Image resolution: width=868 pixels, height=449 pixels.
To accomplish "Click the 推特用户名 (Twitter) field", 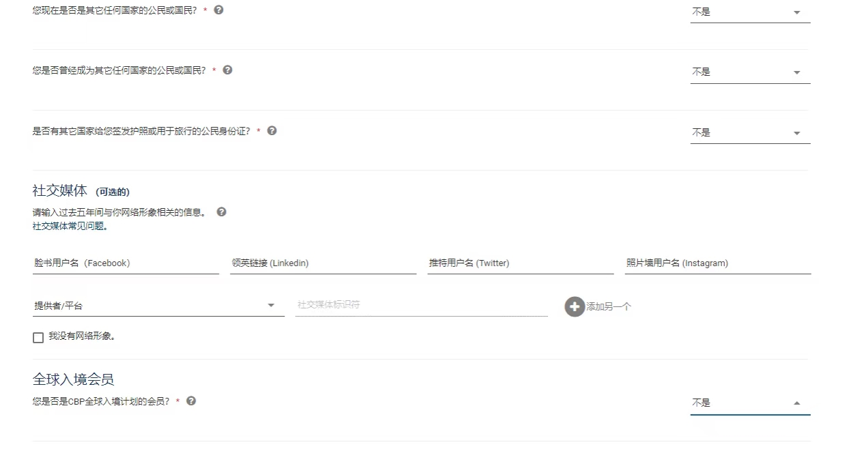I will tap(520, 263).
